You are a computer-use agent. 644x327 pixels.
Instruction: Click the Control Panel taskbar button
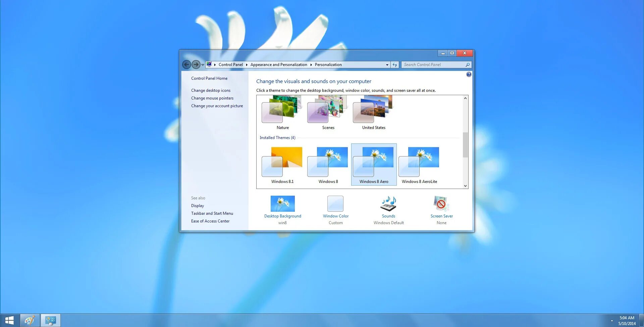pos(51,321)
